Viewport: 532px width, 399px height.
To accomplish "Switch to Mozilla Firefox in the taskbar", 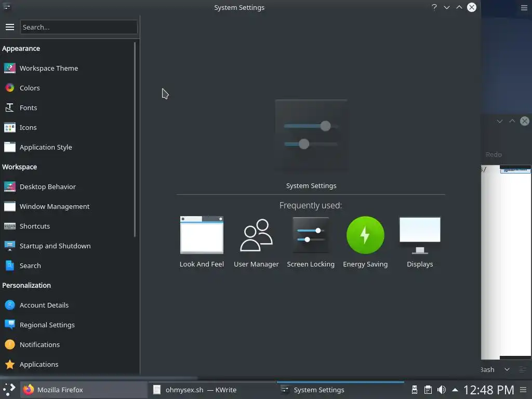I will pyautogui.click(x=84, y=390).
